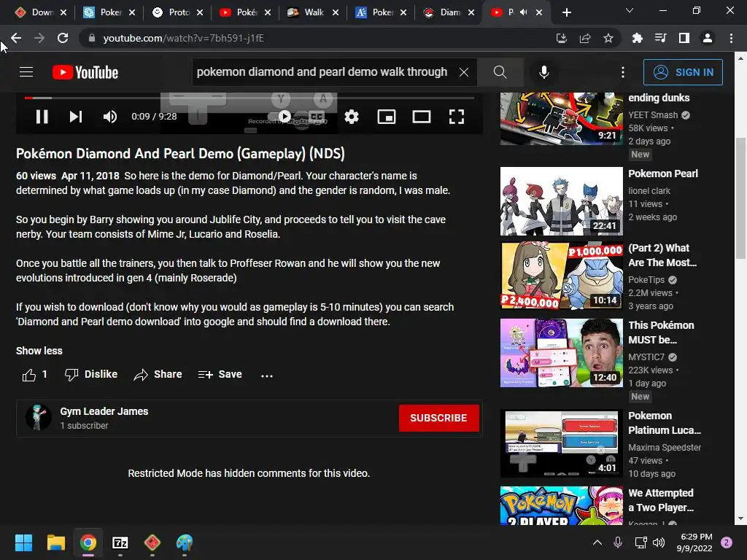Search with your voice microphone

pos(544,72)
